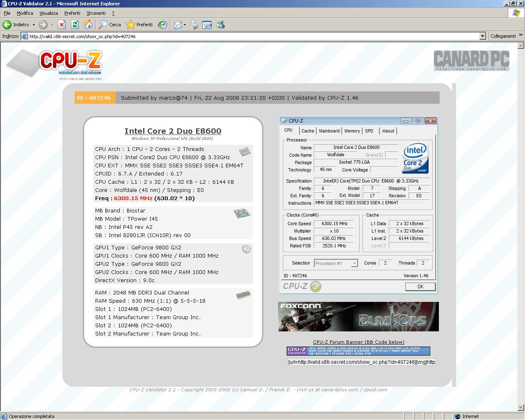Click the CPU-Z Forum Banner link
The image size is (525, 420).
pos(358,342)
